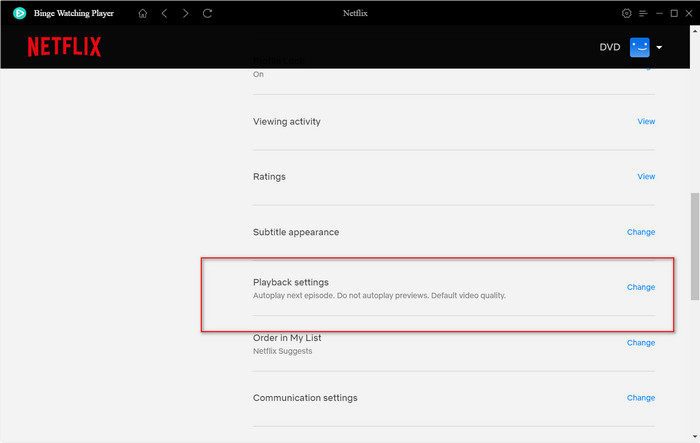Expand the profile dropdown arrow
Viewport: 700px width, 443px height.
point(659,47)
